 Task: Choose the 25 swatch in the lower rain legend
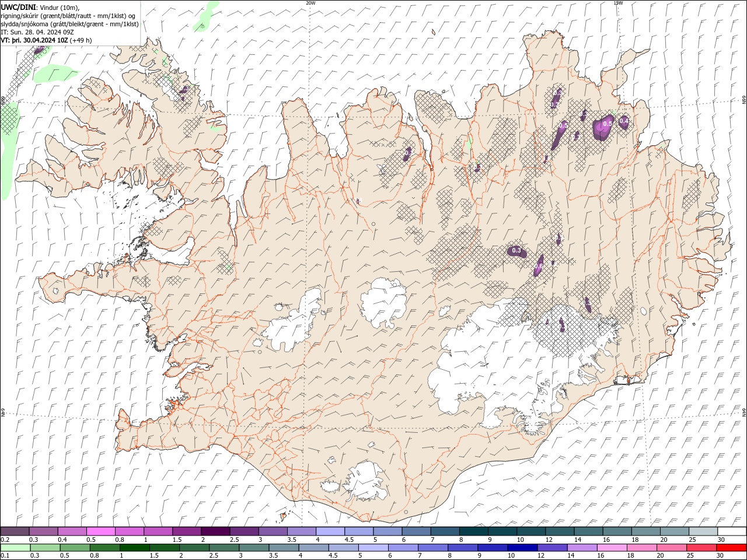tap(701, 547)
